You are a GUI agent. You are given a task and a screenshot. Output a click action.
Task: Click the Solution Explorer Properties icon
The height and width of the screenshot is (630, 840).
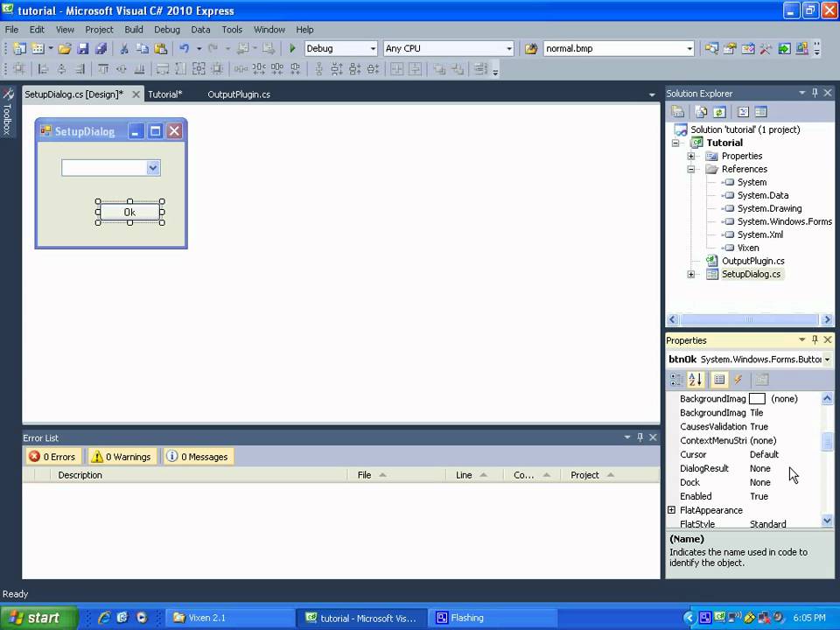(678, 112)
